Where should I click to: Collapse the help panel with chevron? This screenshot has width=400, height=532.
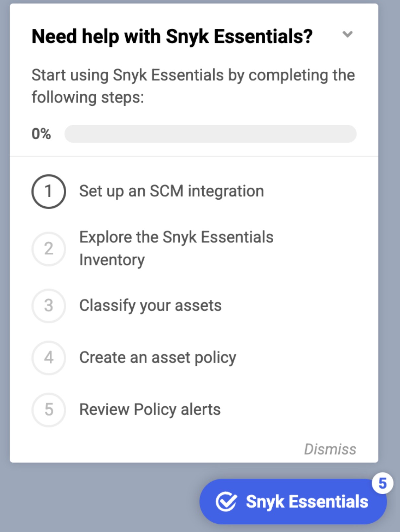tap(347, 34)
